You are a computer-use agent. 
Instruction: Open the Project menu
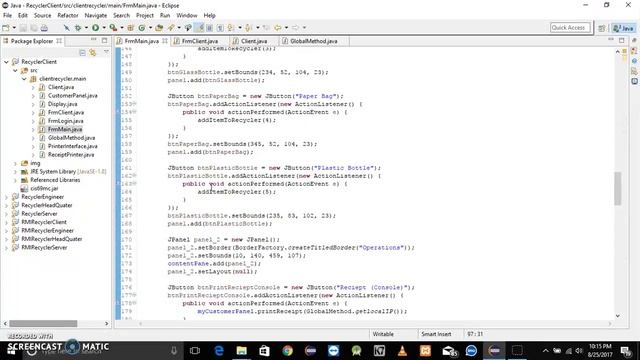coord(144,16)
